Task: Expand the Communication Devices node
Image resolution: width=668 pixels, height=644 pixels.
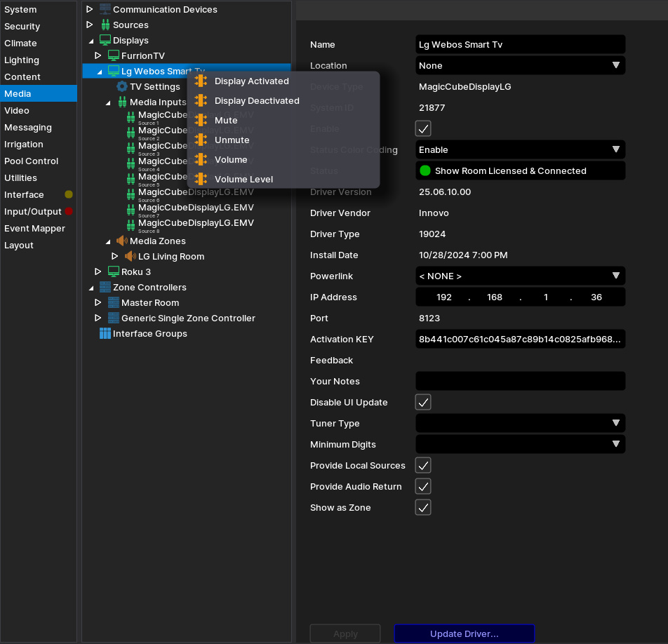Action: click(x=90, y=9)
